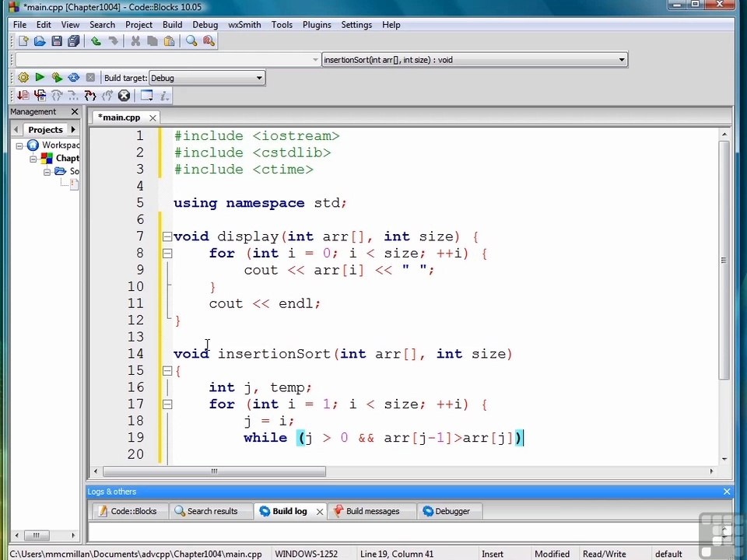The image size is (747, 560).
Task: Open the Plugins menu
Action: [317, 25]
